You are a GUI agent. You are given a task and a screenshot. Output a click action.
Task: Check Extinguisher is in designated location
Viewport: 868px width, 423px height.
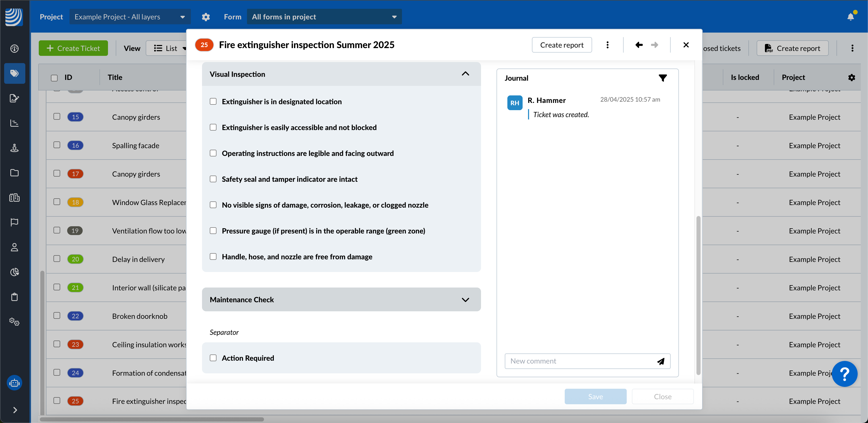[x=213, y=102]
